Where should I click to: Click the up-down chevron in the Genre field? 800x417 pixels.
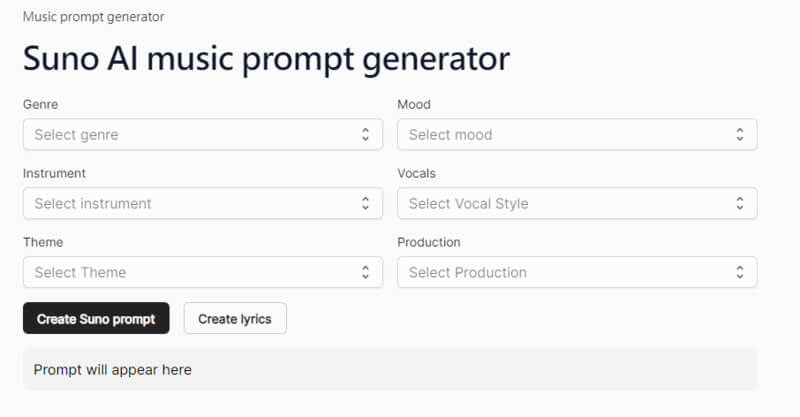tap(365, 134)
